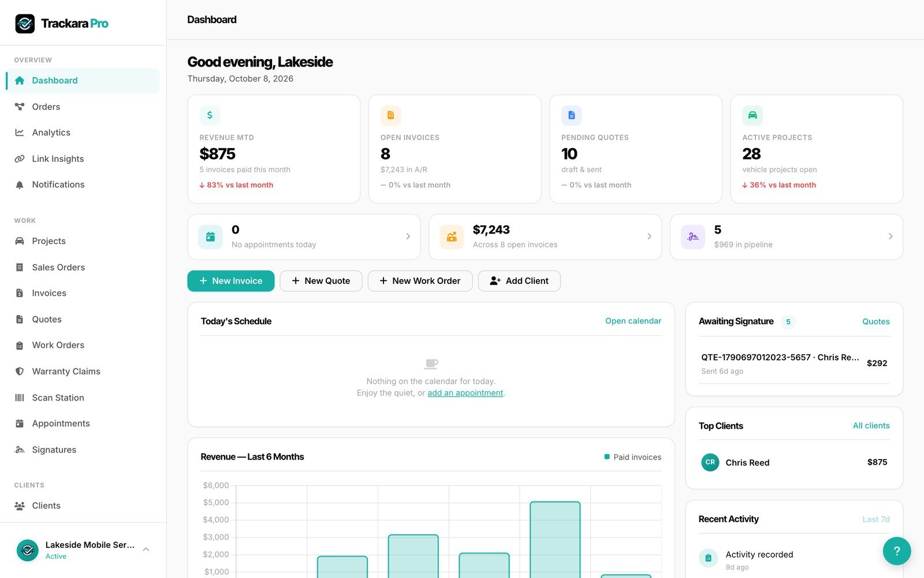Open the No appointments today tile chevron
The image size is (924, 578).
click(x=408, y=236)
